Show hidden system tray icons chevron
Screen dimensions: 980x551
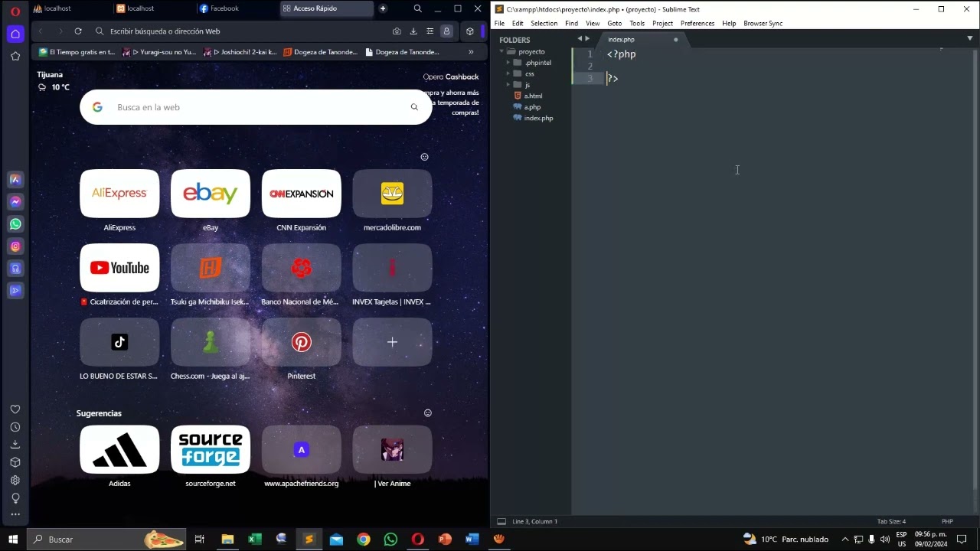845,540
